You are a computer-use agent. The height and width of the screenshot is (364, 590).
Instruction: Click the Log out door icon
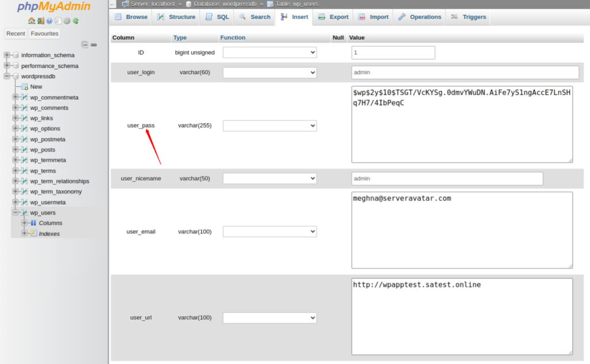click(x=41, y=21)
